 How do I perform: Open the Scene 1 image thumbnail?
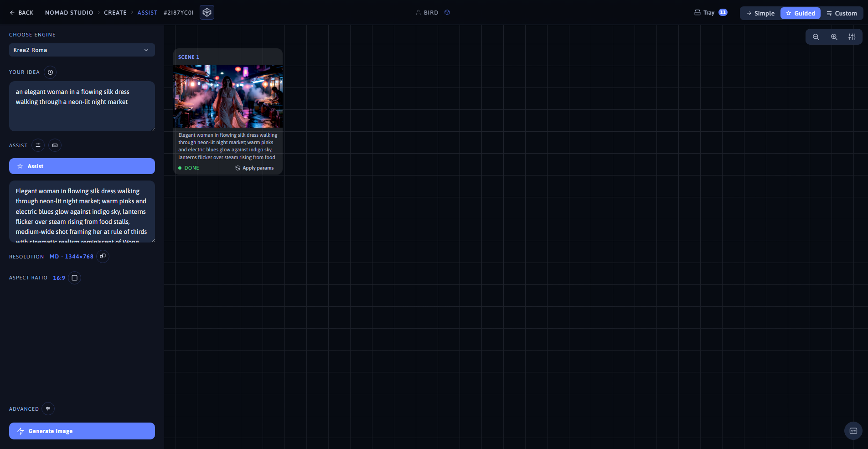(228, 97)
